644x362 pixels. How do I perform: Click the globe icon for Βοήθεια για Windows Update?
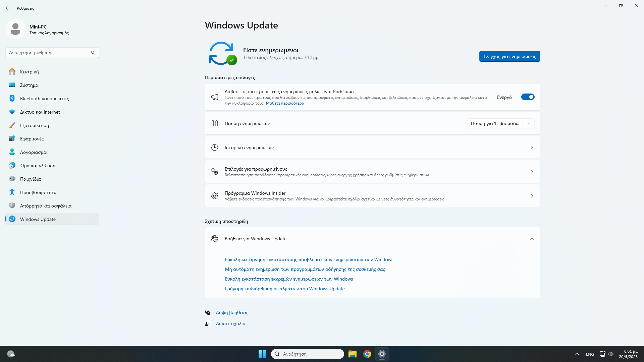pyautogui.click(x=215, y=239)
